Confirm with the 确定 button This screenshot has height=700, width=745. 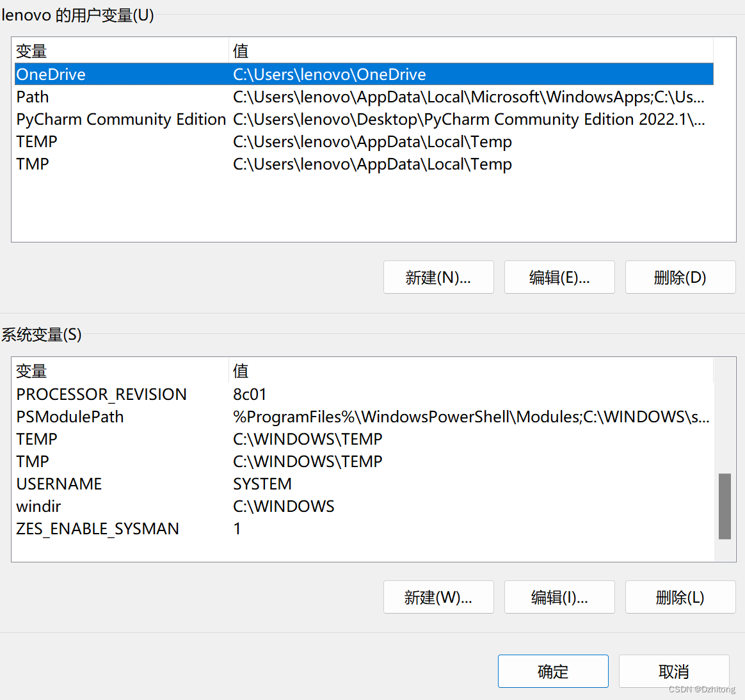553,671
